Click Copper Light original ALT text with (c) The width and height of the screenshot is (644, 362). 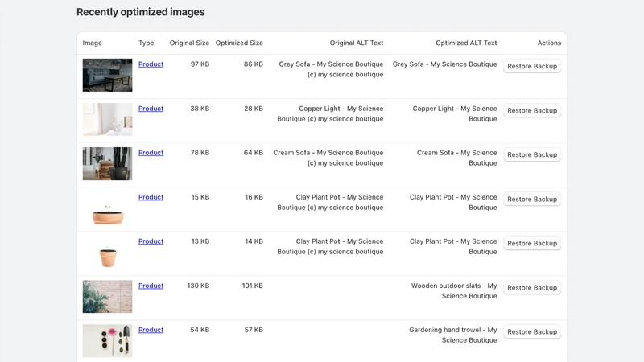click(330, 113)
